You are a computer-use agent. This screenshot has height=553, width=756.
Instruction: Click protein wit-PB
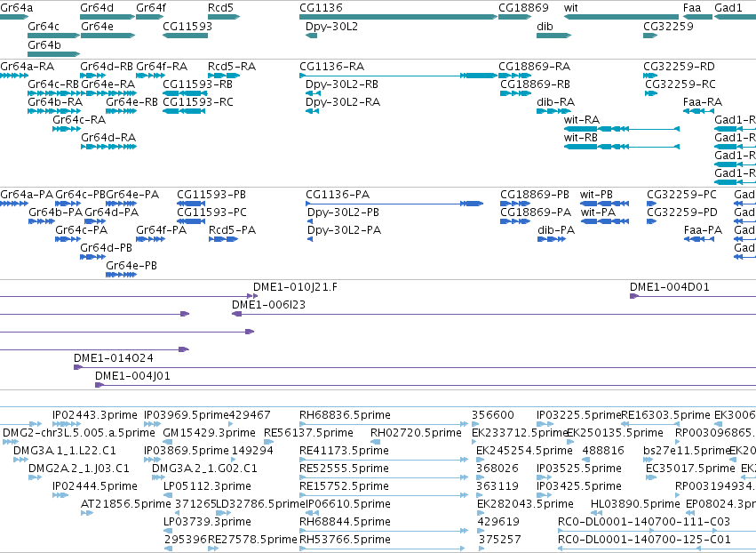pyautogui.click(x=596, y=195)
